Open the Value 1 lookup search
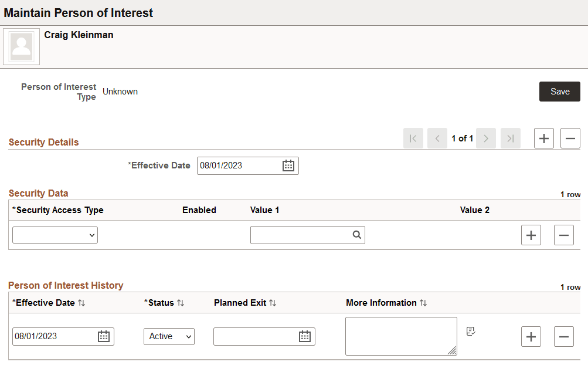Image resolution: width=588 pixels, height=365 pixels. [x=356, y=235]
